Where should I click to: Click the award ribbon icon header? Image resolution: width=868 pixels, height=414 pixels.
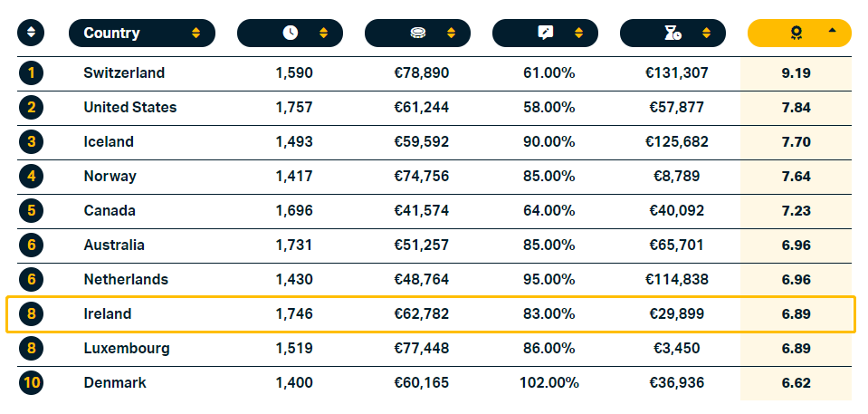coord(796,34)
